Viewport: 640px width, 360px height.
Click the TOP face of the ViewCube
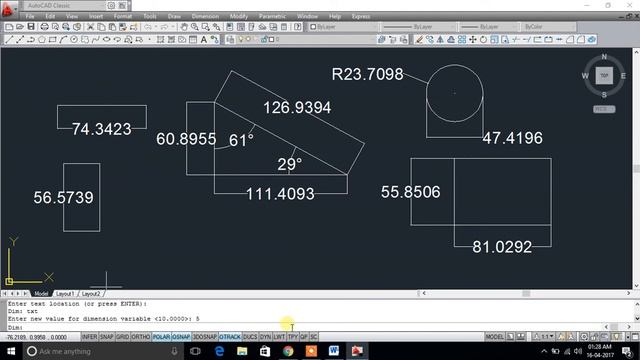pyautogui.click(x=604, y=76)
